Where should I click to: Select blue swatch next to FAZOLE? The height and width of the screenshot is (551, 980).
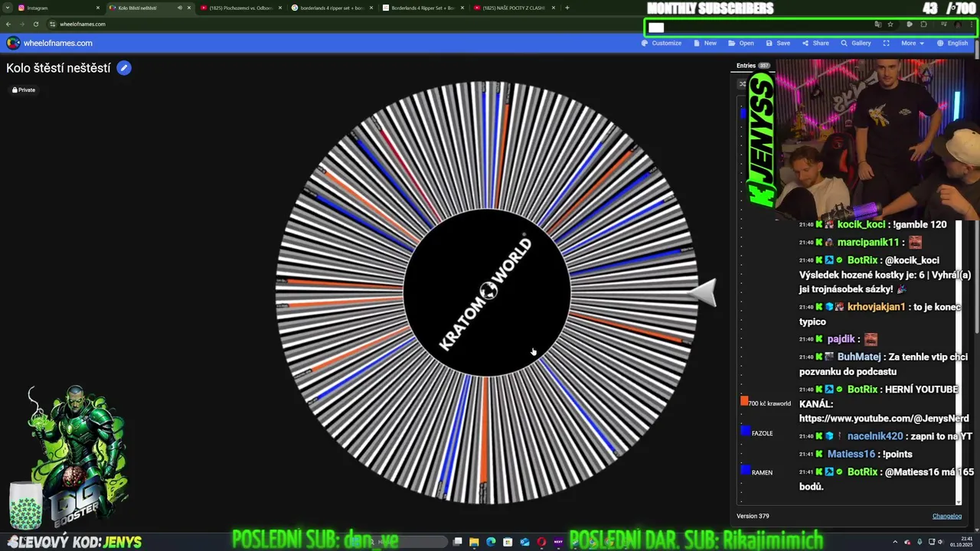745,431
